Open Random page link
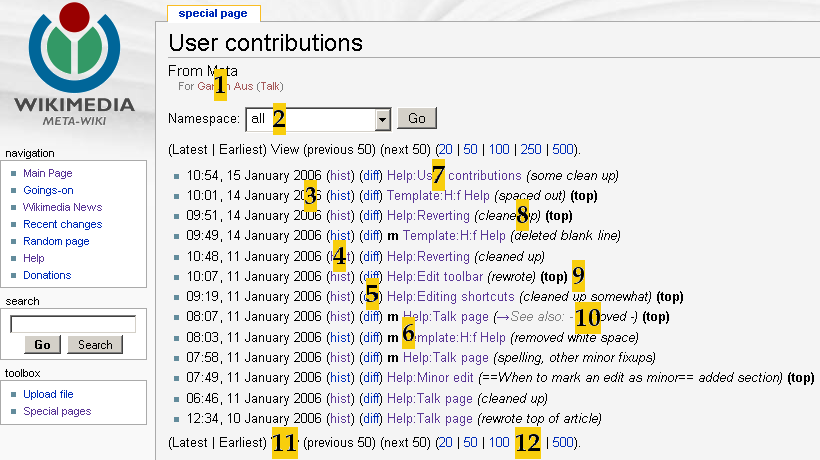820x460 pixels. coord(56,241)
